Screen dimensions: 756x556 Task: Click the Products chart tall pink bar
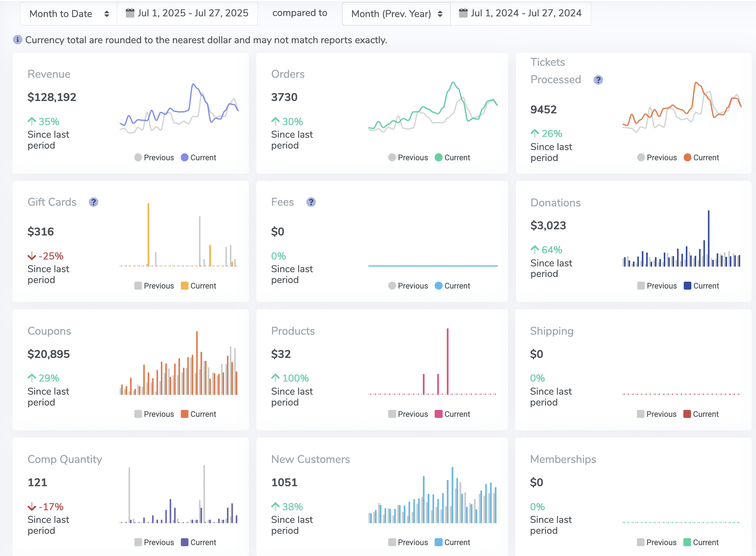tap(448, 360)
